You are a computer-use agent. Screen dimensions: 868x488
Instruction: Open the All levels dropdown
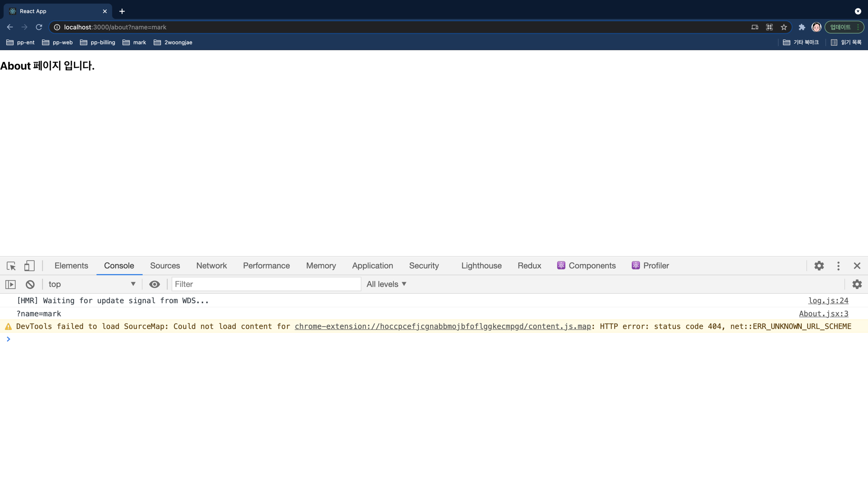pyautogui.click(x=386, y=284)
